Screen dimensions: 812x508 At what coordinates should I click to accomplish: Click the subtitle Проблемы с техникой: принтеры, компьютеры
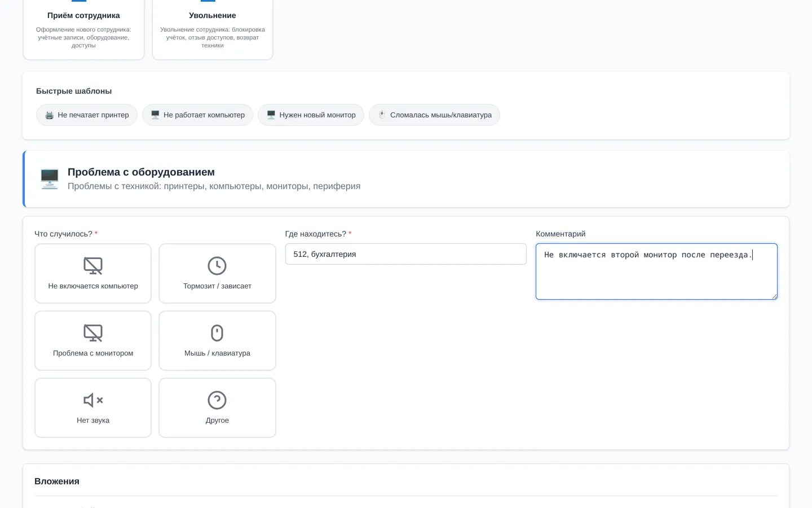214,186
